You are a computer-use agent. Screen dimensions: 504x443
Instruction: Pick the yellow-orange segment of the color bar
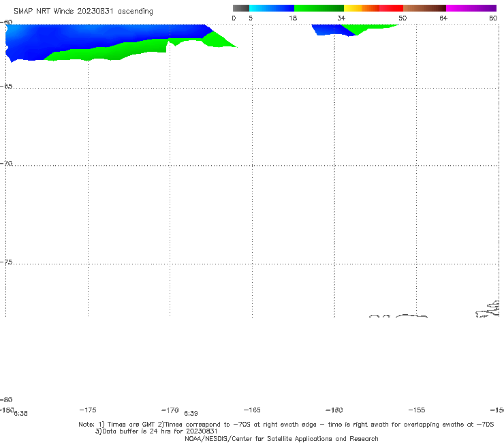pyautogui.click(x=362, y=8)
